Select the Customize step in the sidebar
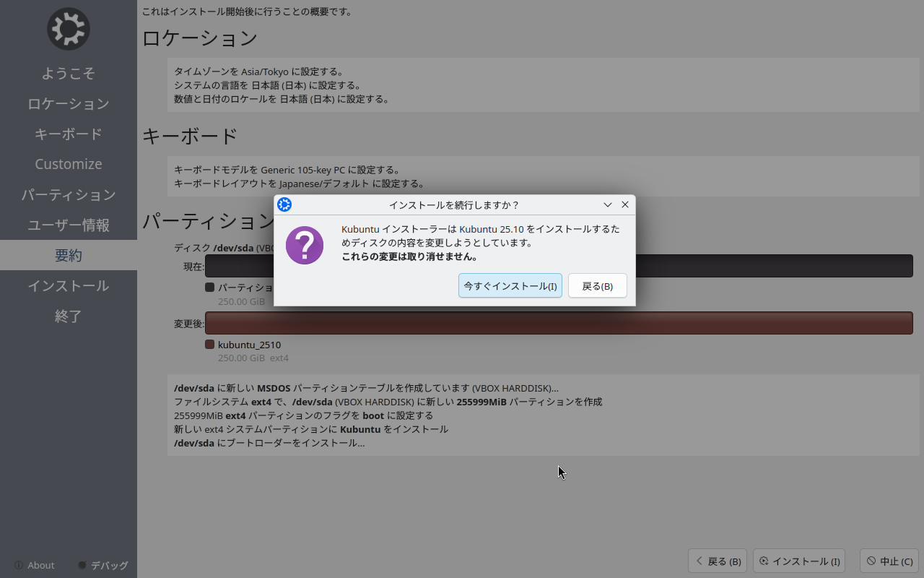924x578 pixels. (x=69, y=164)
